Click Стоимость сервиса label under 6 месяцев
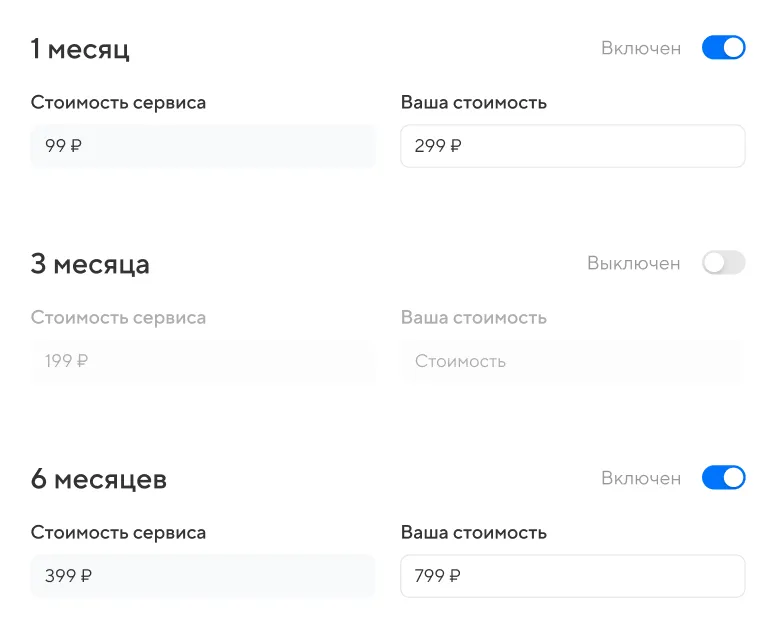Viewport: 776px width, 629px height. 118,533
